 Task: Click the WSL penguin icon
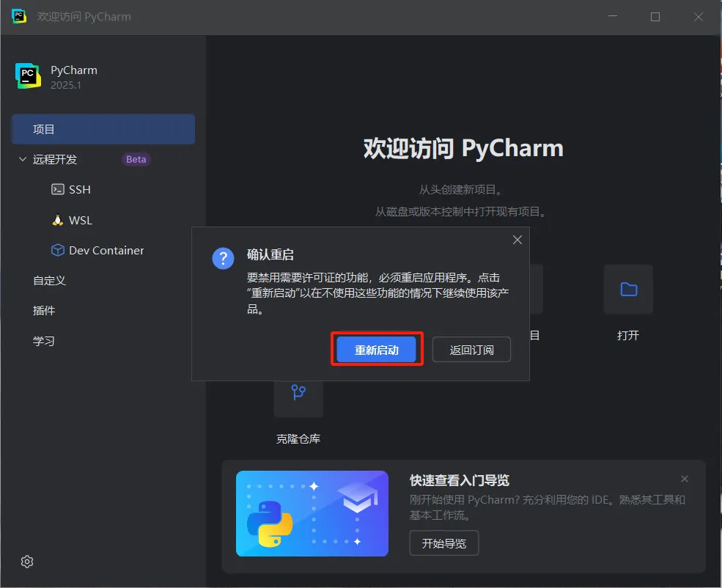[58, 220]
